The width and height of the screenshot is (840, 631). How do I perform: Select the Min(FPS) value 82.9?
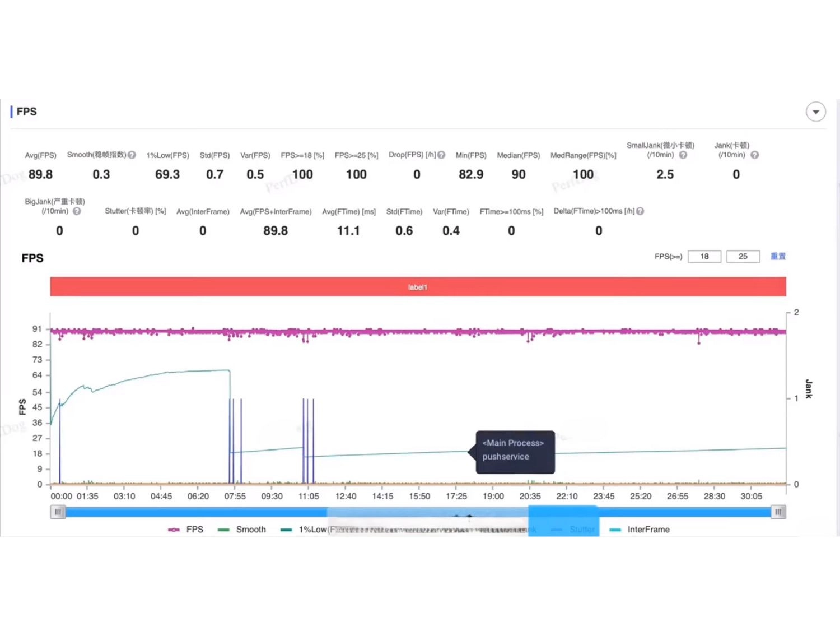471,175
